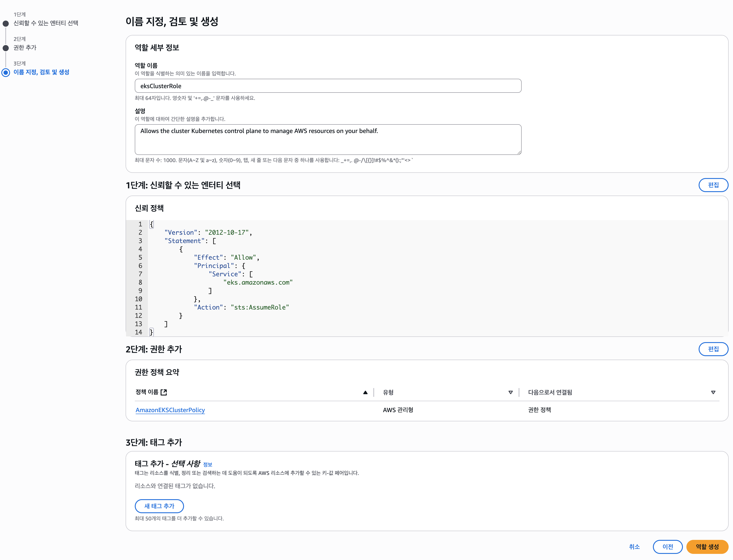733x560 pixels.
Task: Select step 2 권한 추가 circle indicator
Action: pyautogui.click(x=6, y=48)
